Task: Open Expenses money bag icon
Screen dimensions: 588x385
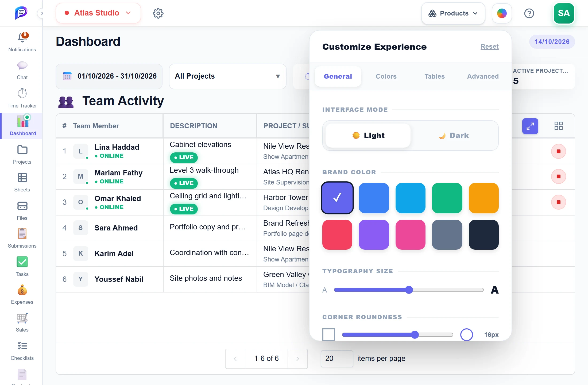Action: pos(22,290)
